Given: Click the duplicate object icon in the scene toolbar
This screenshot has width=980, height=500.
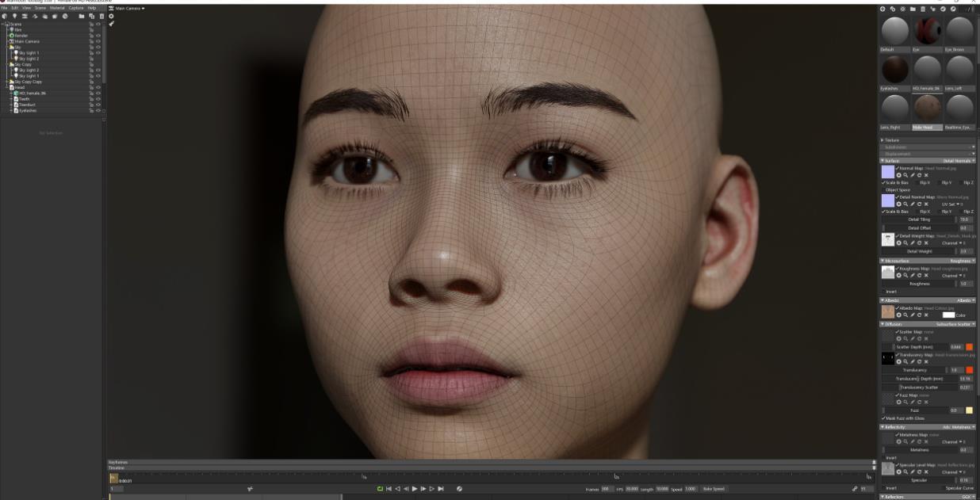Looking at the screenshot, I should tap(91, 16).
